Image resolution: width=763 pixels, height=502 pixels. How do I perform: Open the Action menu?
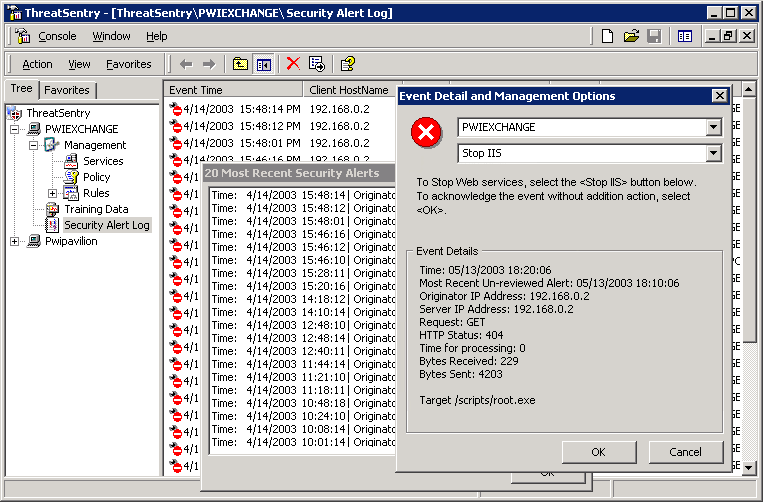click(37, 64)
